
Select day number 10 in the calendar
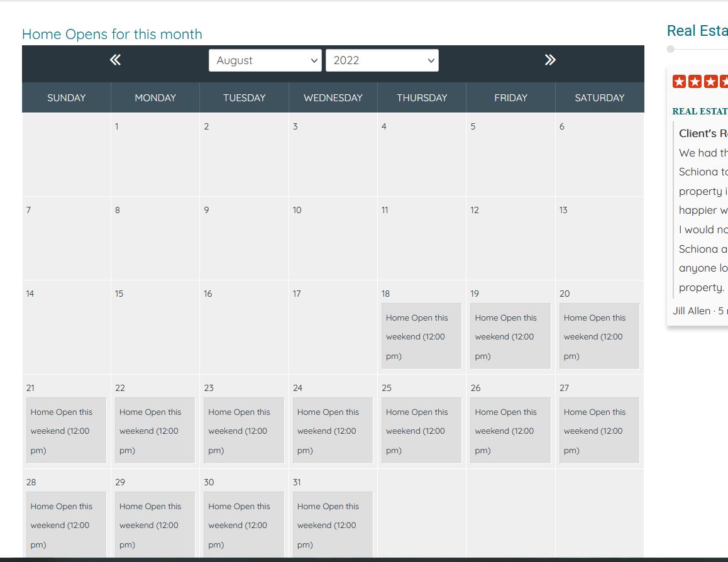pos(297,210)
